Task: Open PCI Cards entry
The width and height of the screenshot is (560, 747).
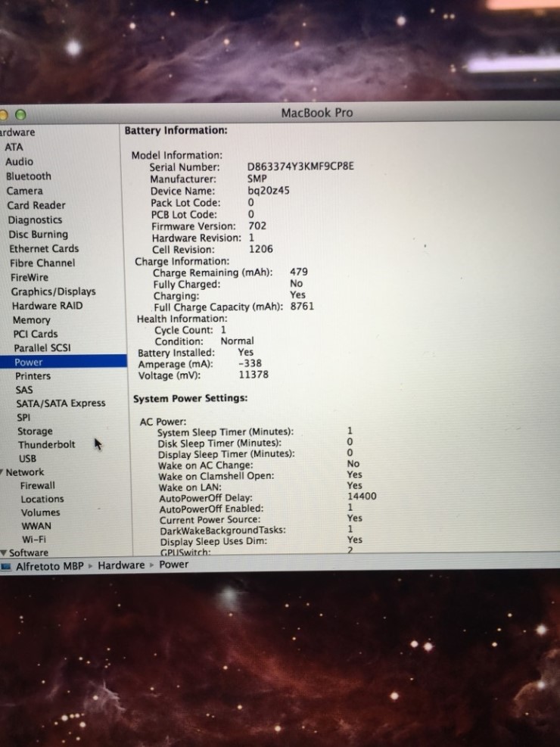Action: (36, 334)
